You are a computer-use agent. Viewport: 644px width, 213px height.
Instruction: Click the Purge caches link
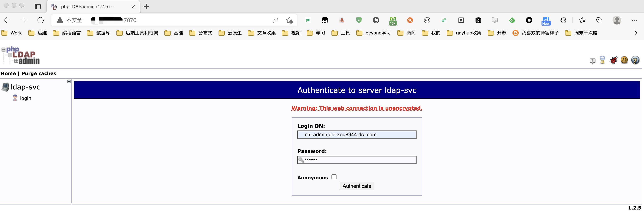39,74
